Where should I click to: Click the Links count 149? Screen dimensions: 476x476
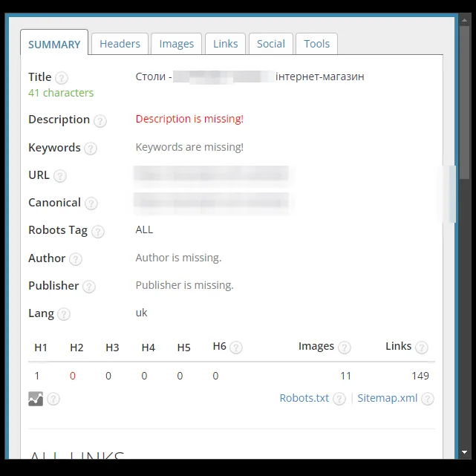coord(420,376)
